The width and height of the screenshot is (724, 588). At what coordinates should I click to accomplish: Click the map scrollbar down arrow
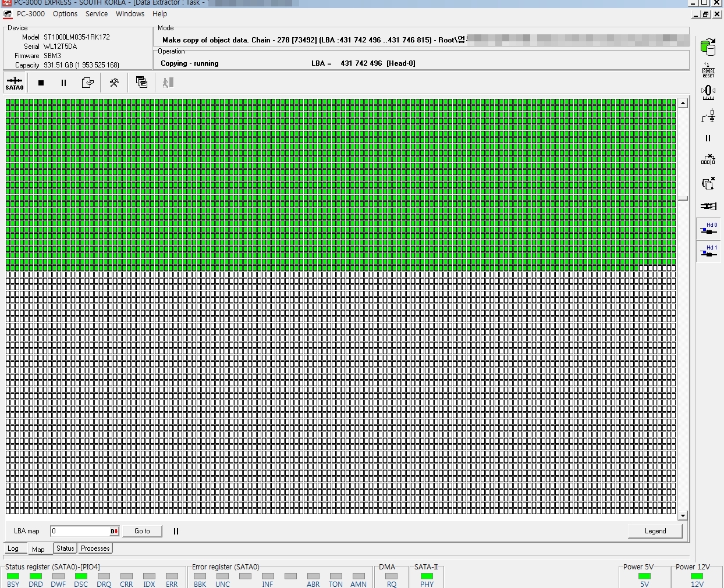[x=683, y=515]
